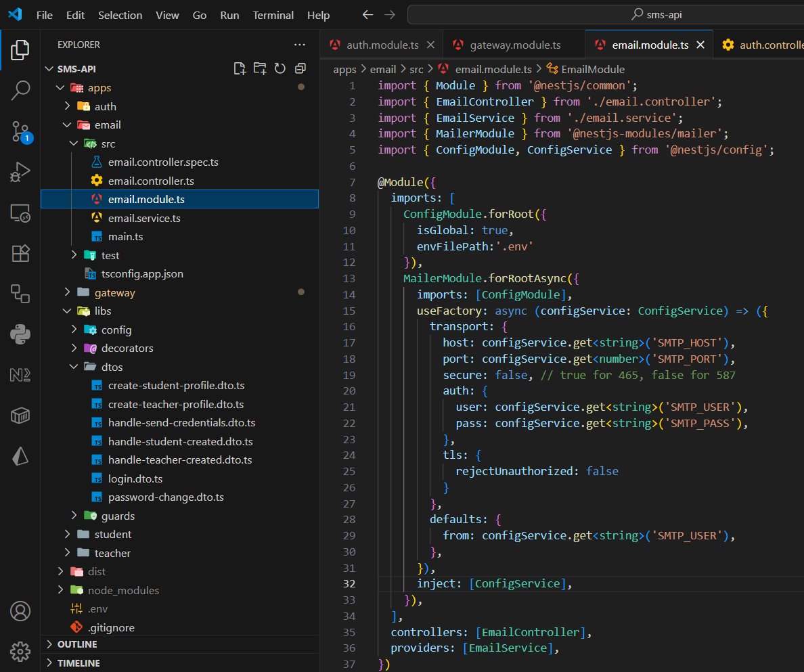
Task: Open the Selection menu
Action: pyautogui.click(x=120, y=16)
